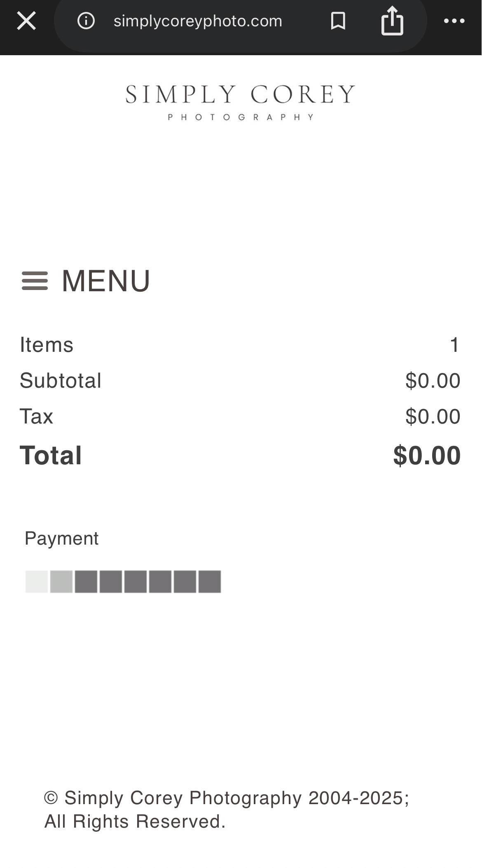Click the Simply Corey wordmark logo
This screenshot has height=868, width=482.
click(240, 94)
